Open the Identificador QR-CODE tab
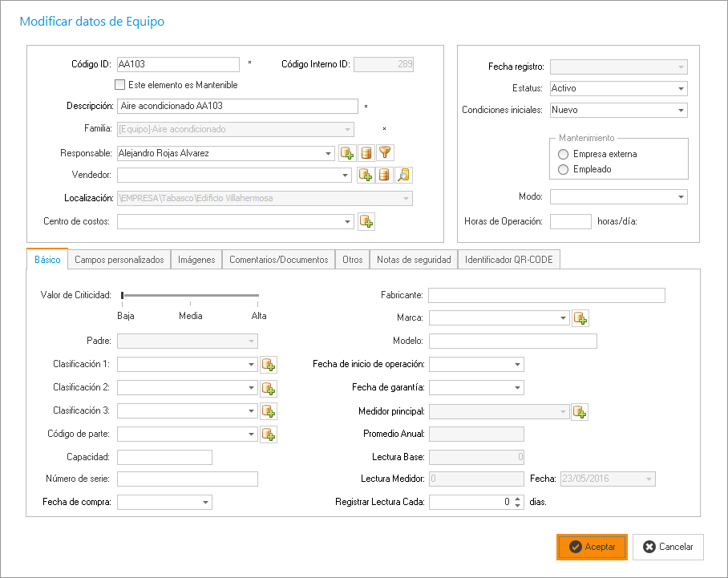The width and height of the screenshot is (728, 578). [x=508, y=260]
